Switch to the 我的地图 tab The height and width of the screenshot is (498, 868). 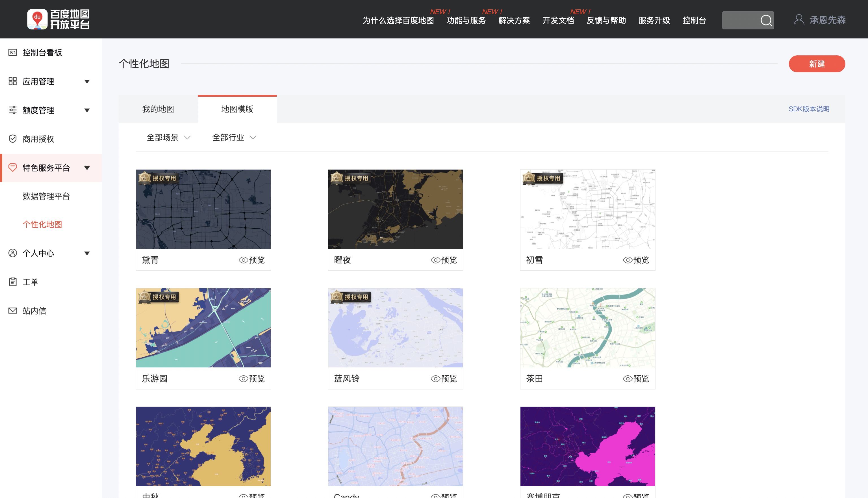(158, 109)
